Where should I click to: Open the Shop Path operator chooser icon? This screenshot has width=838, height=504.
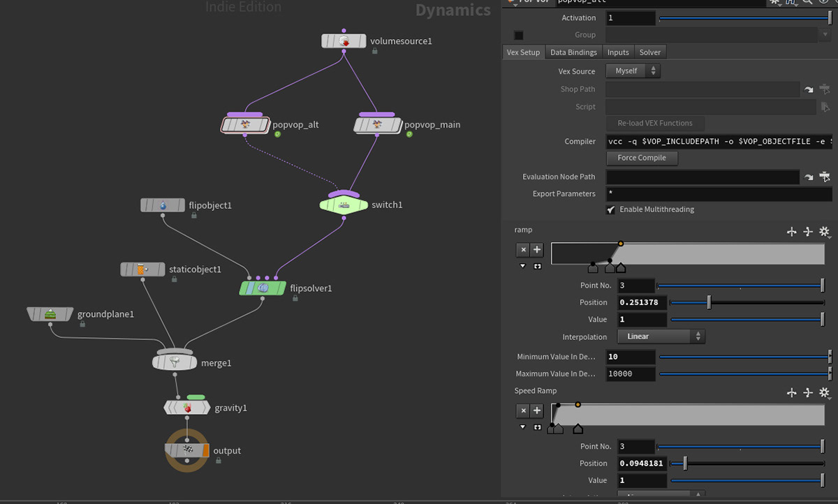click(825, 89)
